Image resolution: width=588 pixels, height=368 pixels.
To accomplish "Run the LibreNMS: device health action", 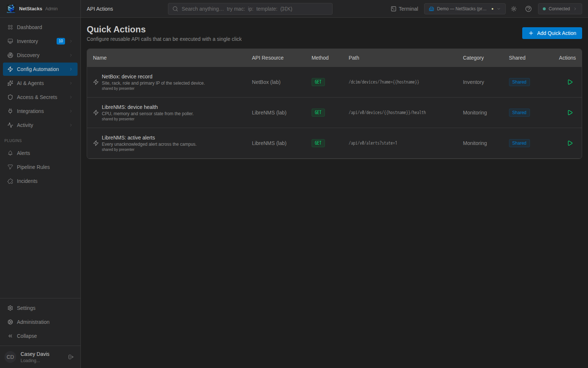I will 570,113.
